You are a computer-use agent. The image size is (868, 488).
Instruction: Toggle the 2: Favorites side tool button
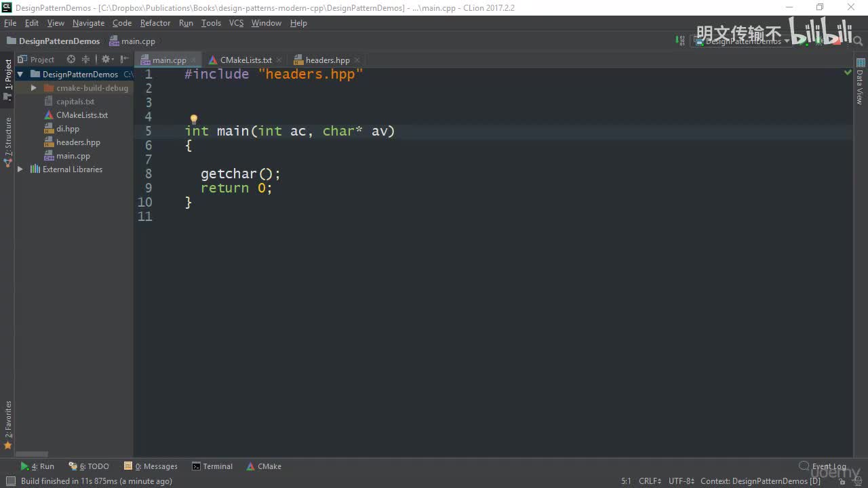7,426
